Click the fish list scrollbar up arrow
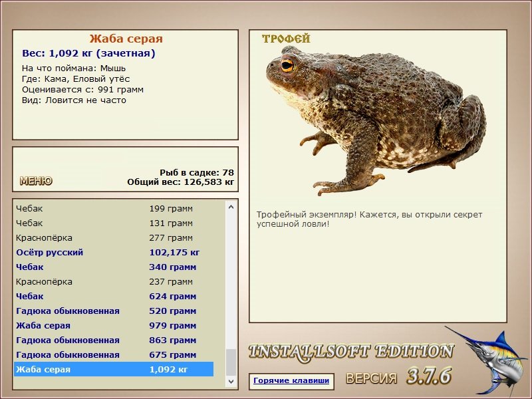The width and height of the screenshot is (532, 399). [231, 207]
